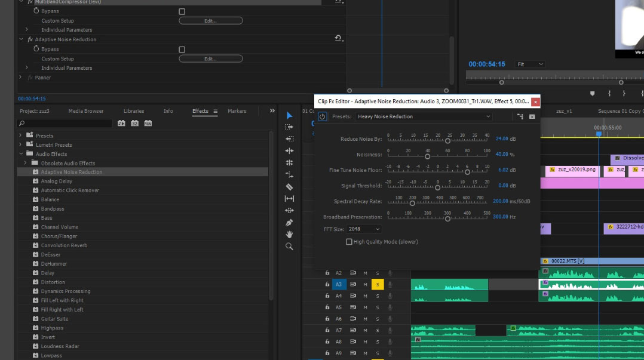Click the Reduce Noise By slider handle
Screen dimensions: 644x360
447,141
